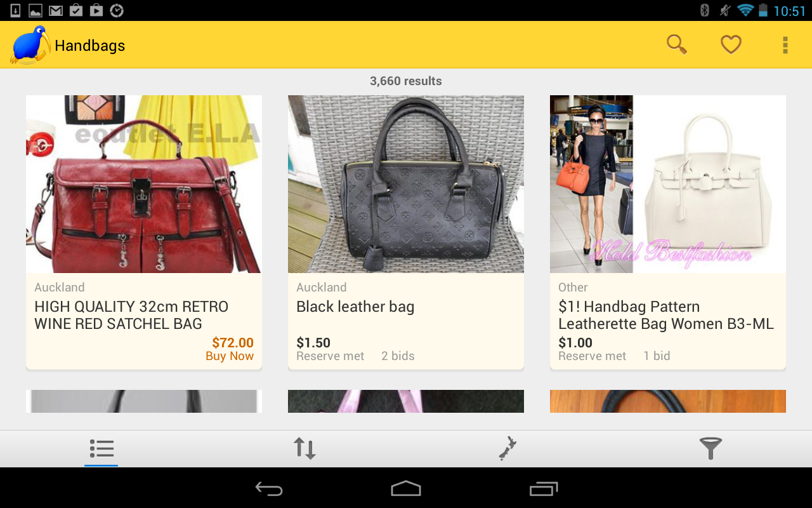
Task: Open the red satchel bag photo
Action: point(144,184)
